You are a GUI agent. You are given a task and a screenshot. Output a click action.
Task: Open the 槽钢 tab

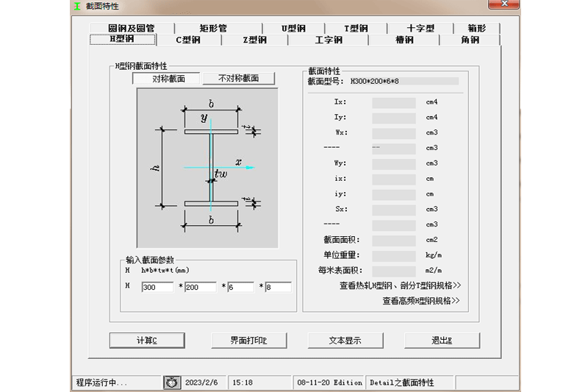point(404,40)
